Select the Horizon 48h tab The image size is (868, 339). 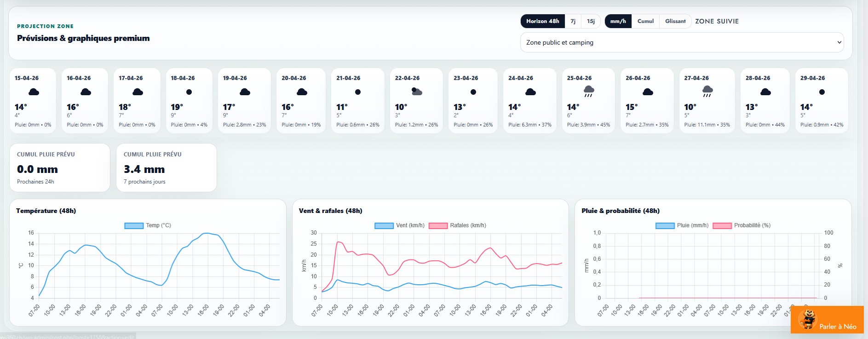(542, 21)
